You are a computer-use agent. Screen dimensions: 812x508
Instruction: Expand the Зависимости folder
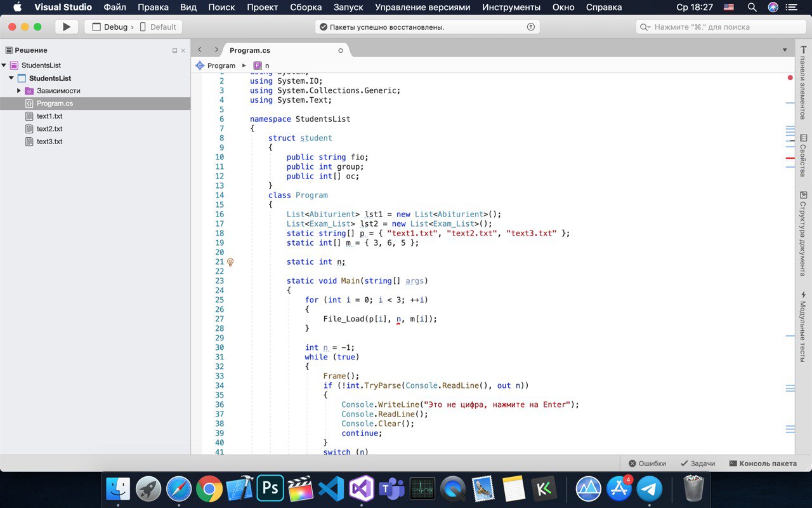[19, 91]
